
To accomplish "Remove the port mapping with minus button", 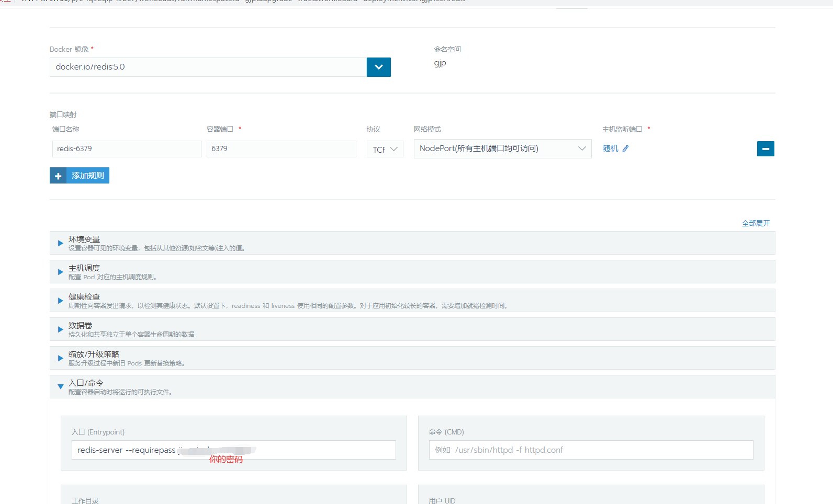I will pyautogui.click(x=766, y=149).
